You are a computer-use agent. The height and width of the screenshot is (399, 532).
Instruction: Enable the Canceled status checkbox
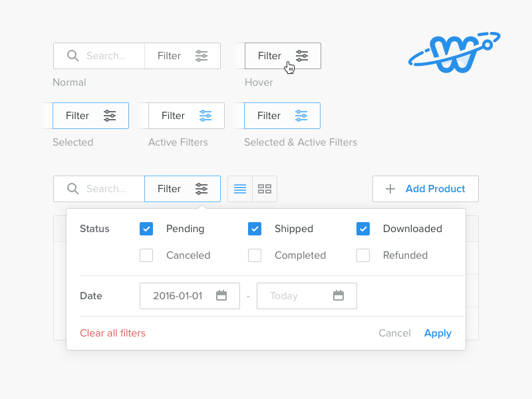146,255
